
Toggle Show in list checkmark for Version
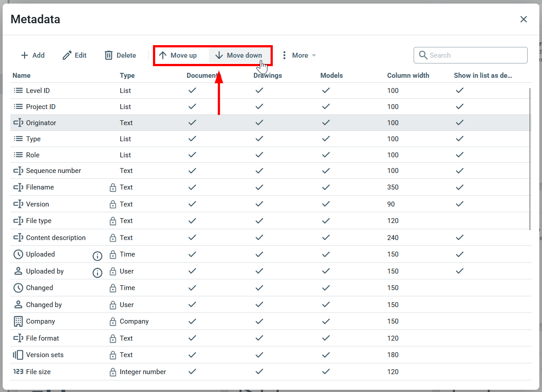459,204
